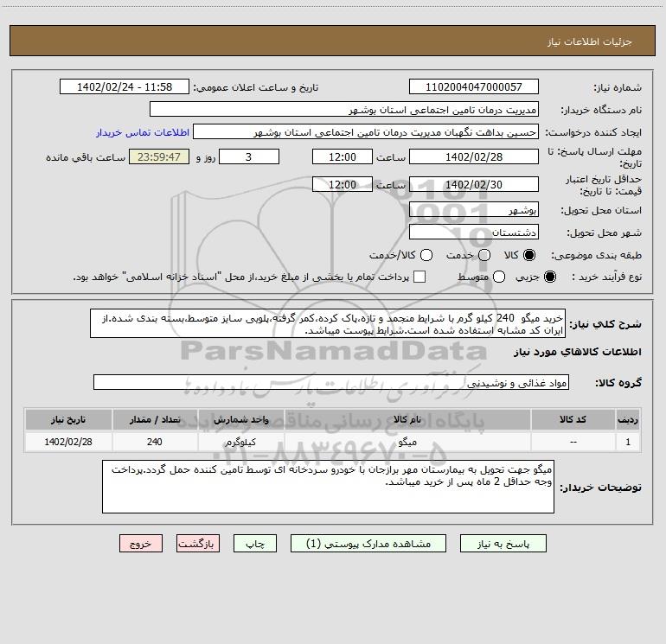
Task: Click the شهر محل تحویل field دشتستان
Action: point(474,232)
